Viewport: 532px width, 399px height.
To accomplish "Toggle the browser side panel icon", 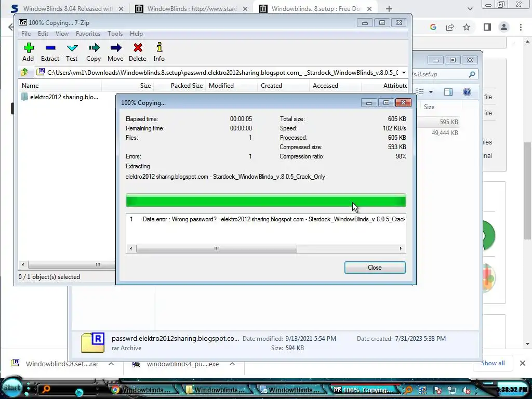I will click(x=487, y=27).
